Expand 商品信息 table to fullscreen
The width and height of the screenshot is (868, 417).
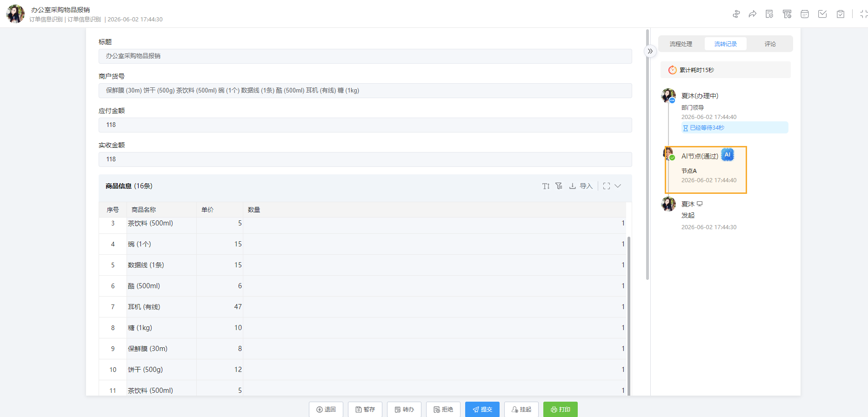[607, 186]
